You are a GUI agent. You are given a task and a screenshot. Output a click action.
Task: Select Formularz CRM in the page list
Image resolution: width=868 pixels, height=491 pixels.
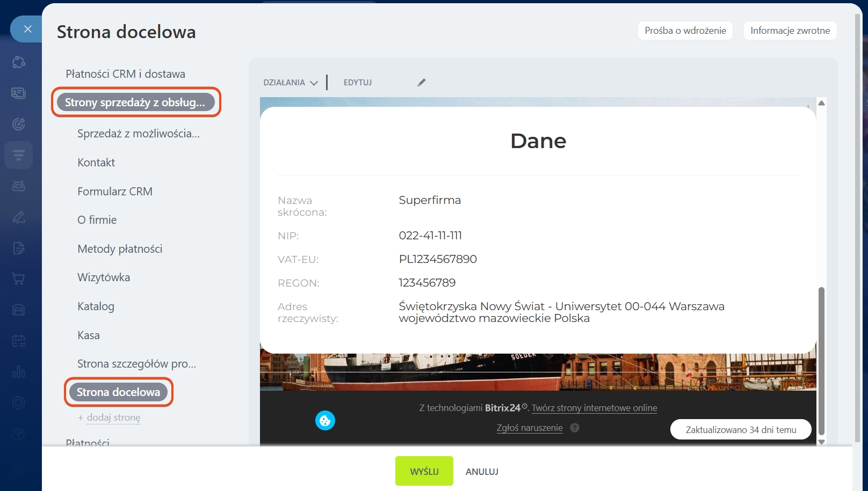[x=115, y=192]
